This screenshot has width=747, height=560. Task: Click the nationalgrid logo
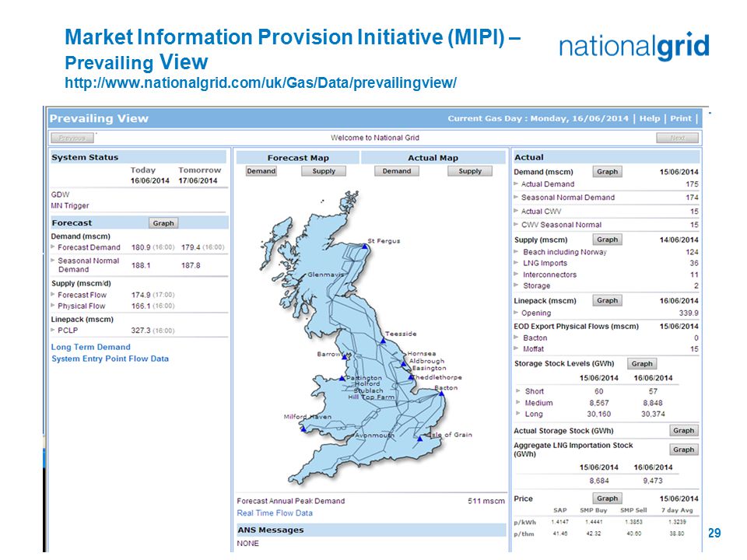[x=634, y=47]
